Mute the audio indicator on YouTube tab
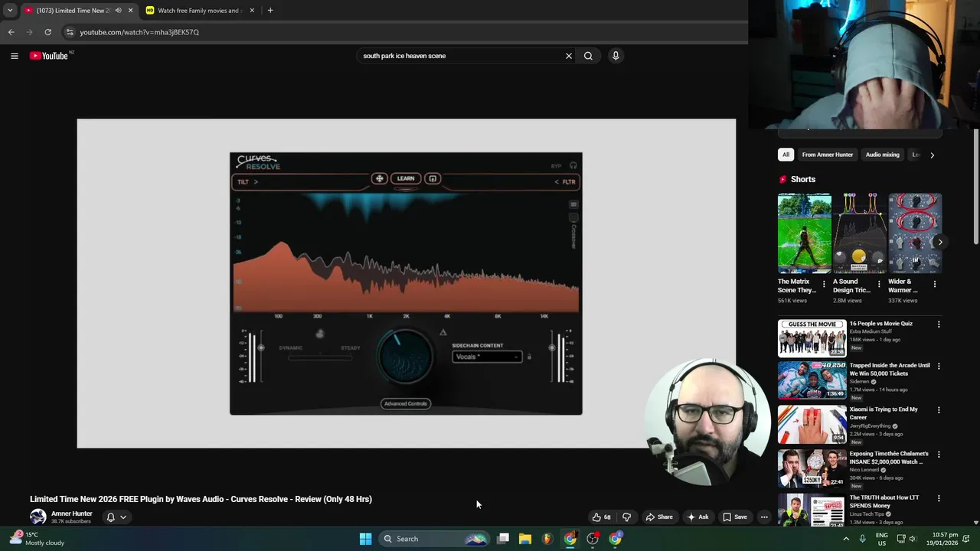Viewport: 980px width, 551px height. (x=118, y=11)
